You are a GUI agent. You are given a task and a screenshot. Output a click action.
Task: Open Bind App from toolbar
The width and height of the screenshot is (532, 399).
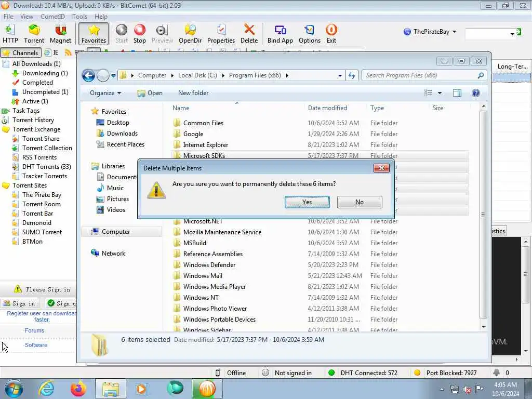point(280,34)
